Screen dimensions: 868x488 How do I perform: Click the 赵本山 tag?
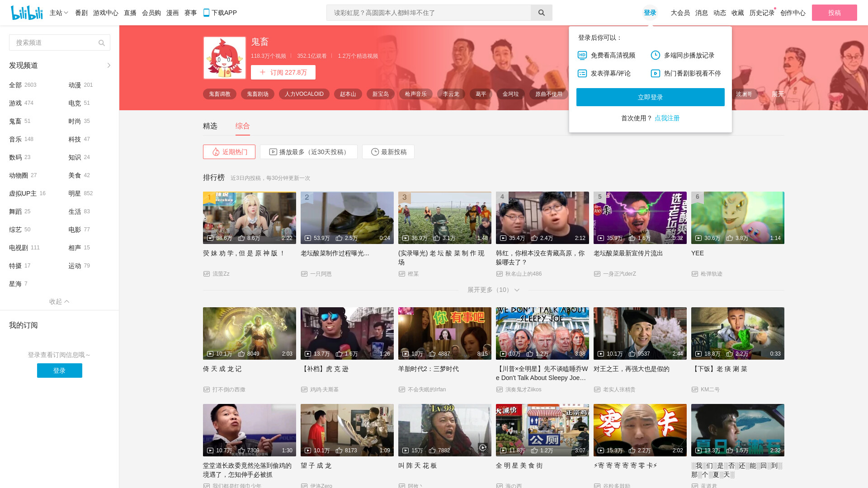click(x=348, y=94)
